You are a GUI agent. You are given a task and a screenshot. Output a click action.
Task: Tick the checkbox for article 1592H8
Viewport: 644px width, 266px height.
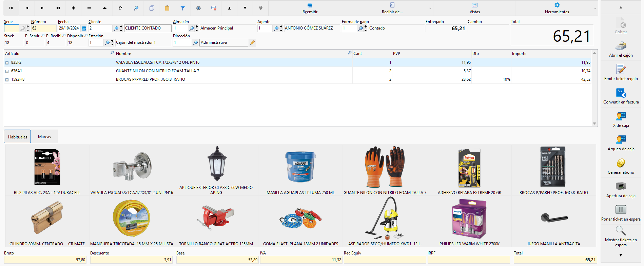(x=7, y=80)
